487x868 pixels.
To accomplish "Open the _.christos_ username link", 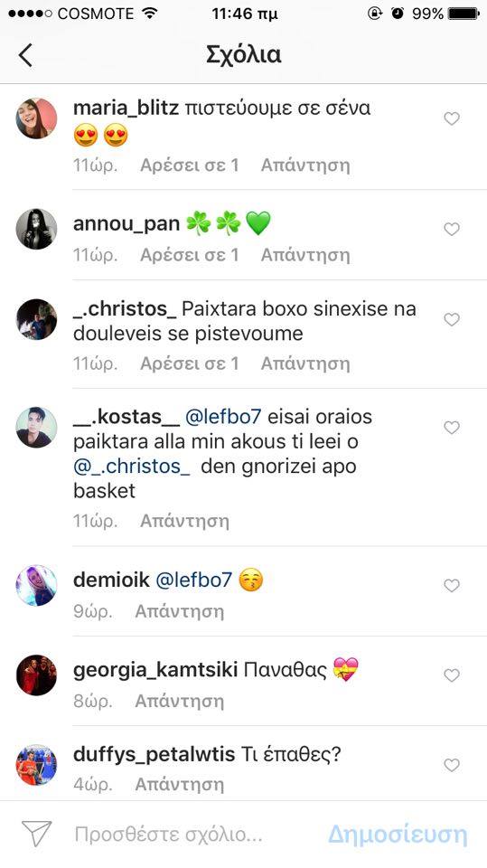I will (125, 309).
